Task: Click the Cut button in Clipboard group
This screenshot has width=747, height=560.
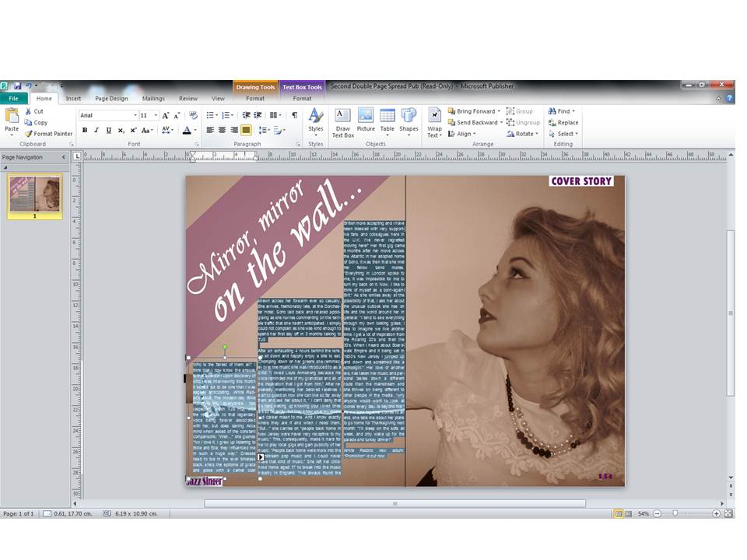Action: [36, 112]
